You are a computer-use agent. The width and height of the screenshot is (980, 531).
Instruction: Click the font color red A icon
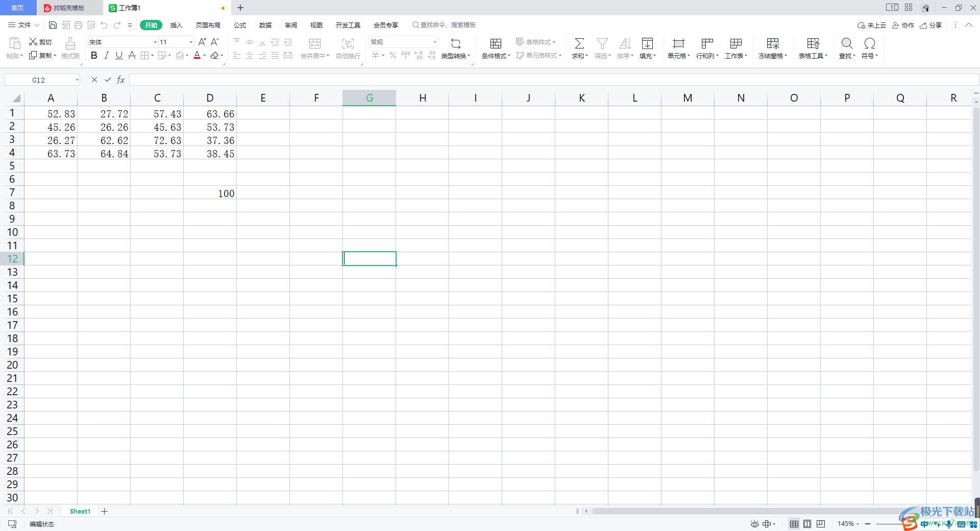(197, 55)
